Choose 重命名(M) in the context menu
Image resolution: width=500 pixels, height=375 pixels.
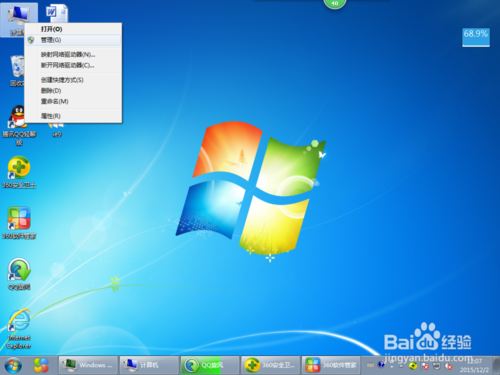73,101
